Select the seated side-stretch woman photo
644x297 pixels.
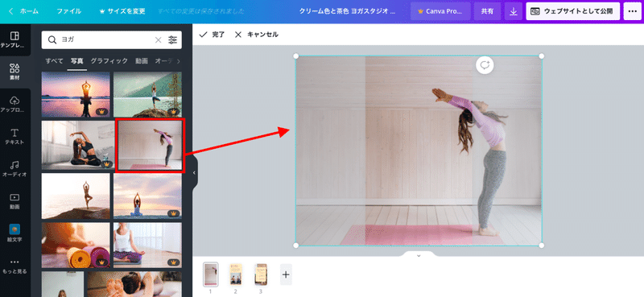[78, 145]
